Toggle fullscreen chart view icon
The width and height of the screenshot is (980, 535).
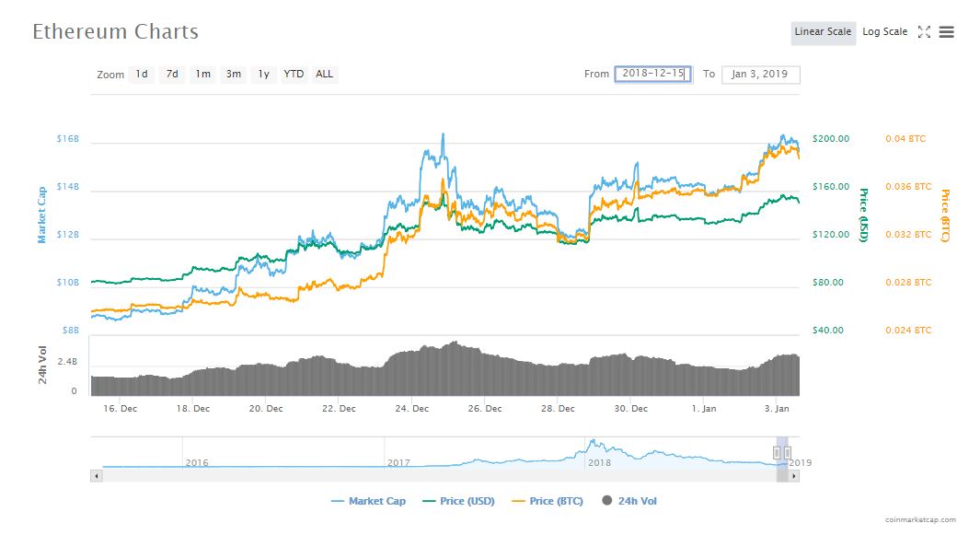[x=924, y=32]
